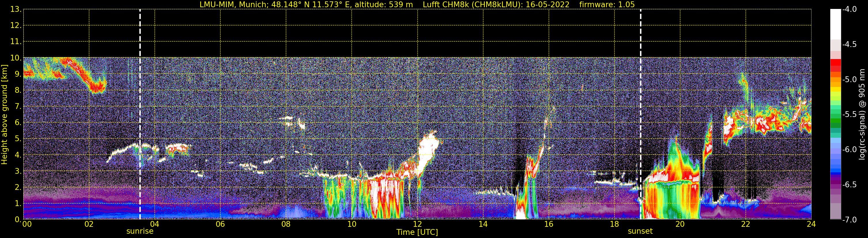Click the 'Lufft CHM8k (CHM8kLMU): 16-05-2022' title text
This screenshot has height=238, width=868.
pyautogui.click(x=496, y=5)
